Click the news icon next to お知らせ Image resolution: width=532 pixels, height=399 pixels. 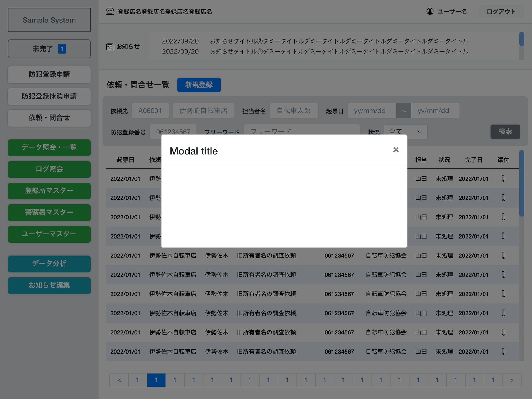[110, 47]
